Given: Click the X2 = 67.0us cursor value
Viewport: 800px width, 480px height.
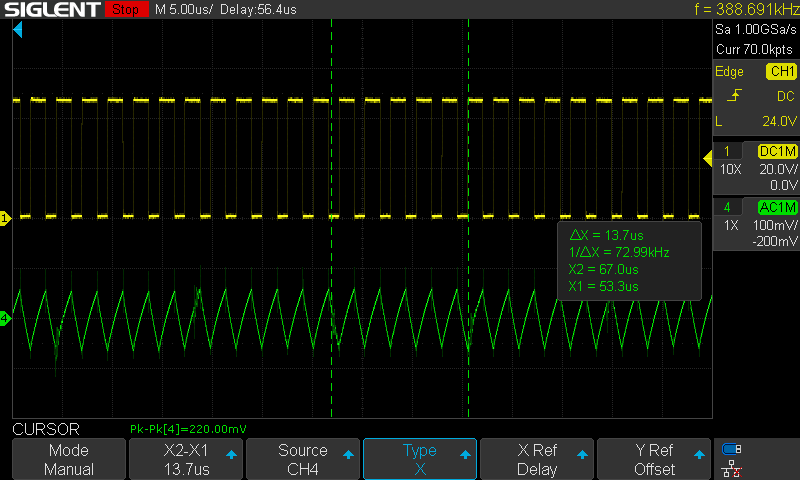Looking at the screenshot, I should (603, 269).
